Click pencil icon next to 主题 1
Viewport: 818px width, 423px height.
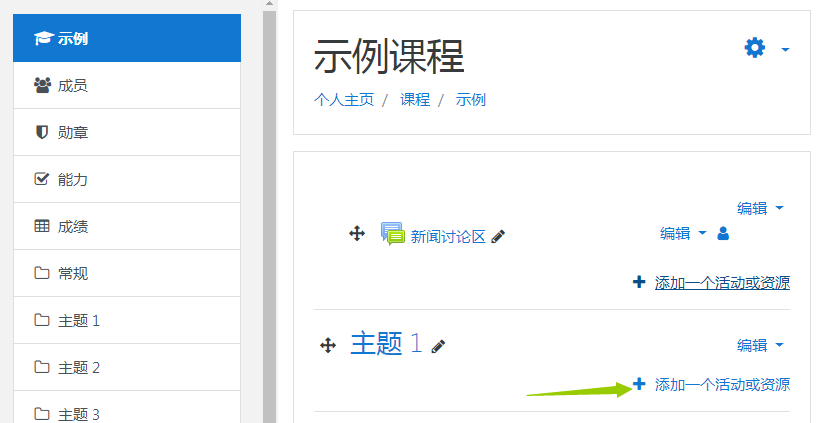click(x=438, y=346)
